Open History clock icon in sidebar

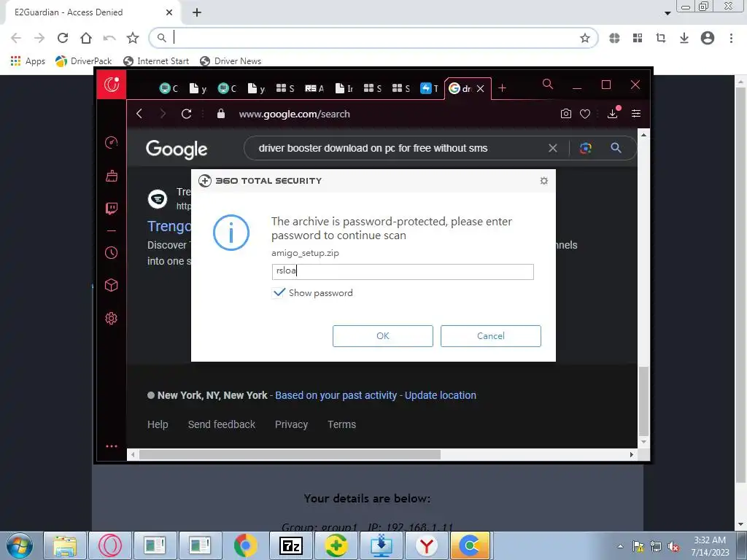pos(112,252)
